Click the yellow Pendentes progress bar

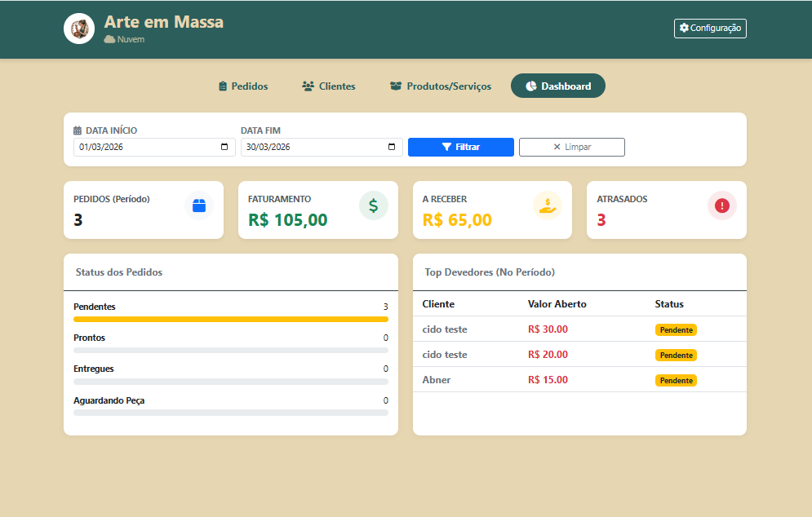tap(230, 319)
